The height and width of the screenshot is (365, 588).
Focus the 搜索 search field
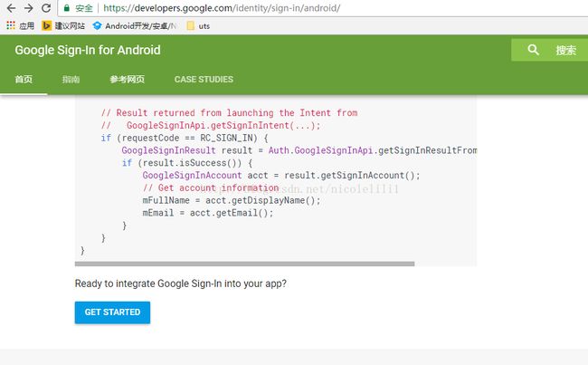[x=549, y=50]
